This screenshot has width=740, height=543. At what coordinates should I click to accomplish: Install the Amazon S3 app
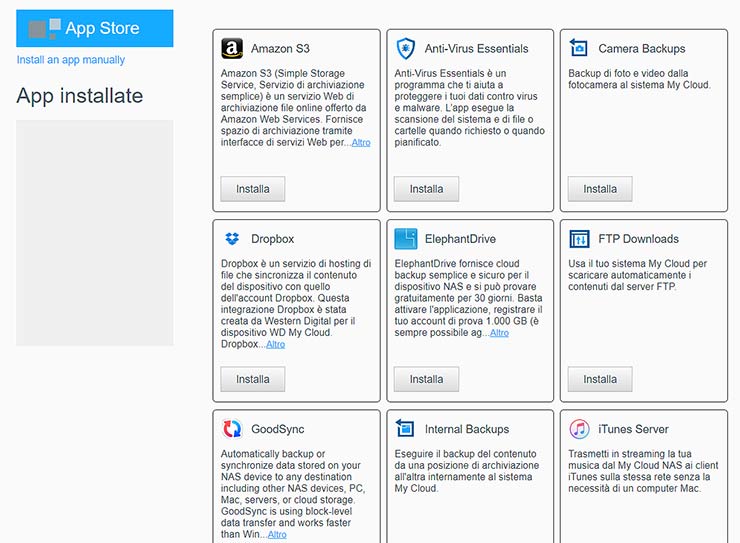click(253, 189)
